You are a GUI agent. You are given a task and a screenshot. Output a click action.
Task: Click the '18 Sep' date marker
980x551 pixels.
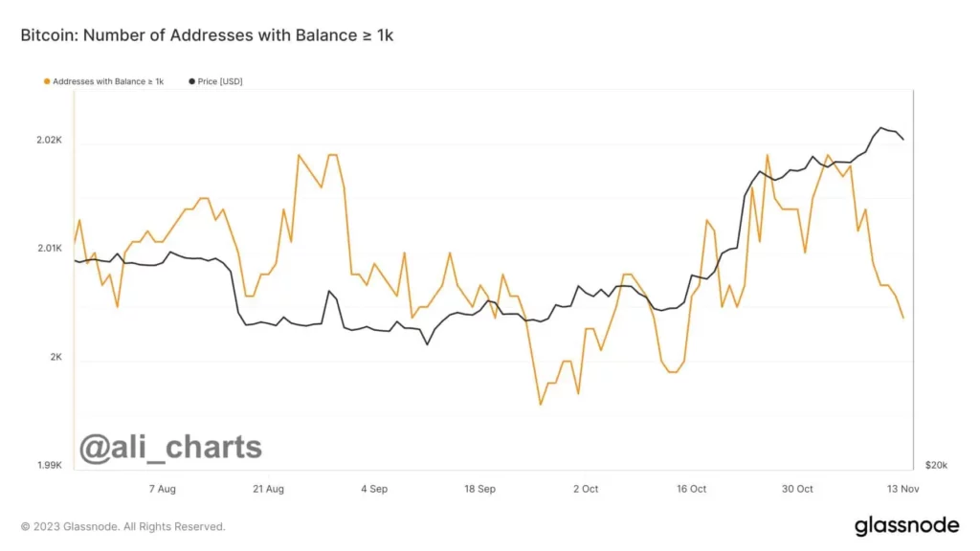tap(479, 489)
